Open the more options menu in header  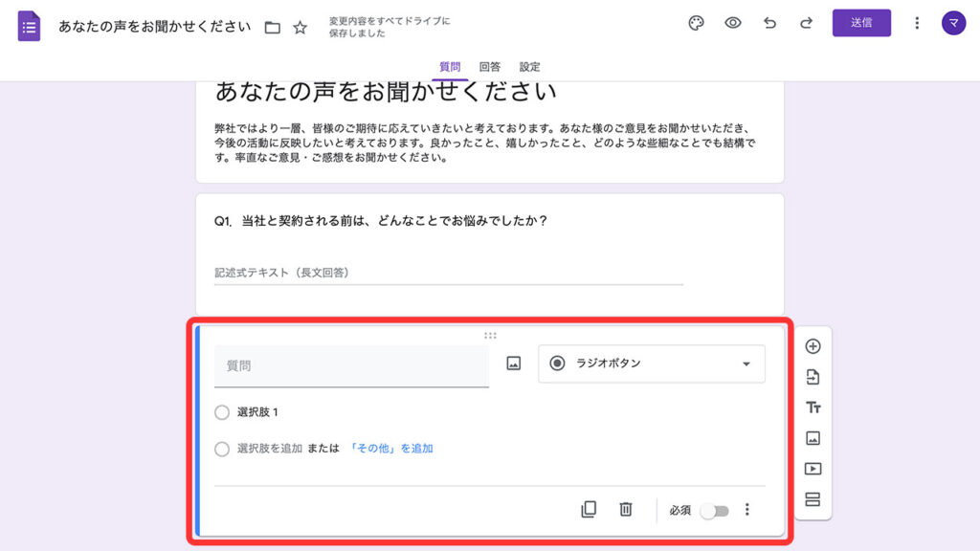(x=916, y=23)
